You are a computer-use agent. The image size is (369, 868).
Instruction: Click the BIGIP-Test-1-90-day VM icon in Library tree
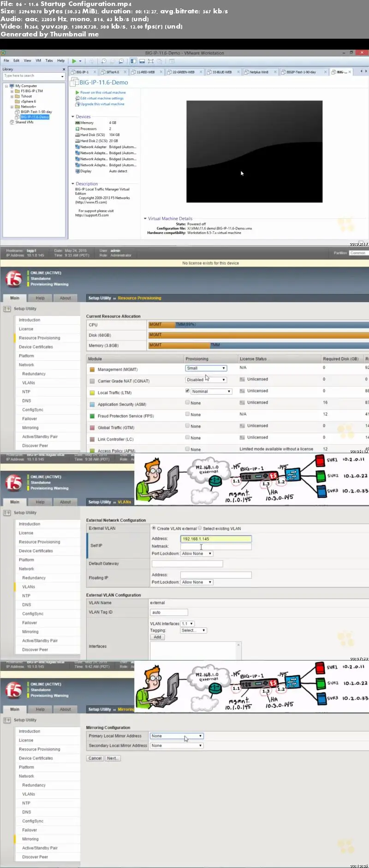coord(17,112)
